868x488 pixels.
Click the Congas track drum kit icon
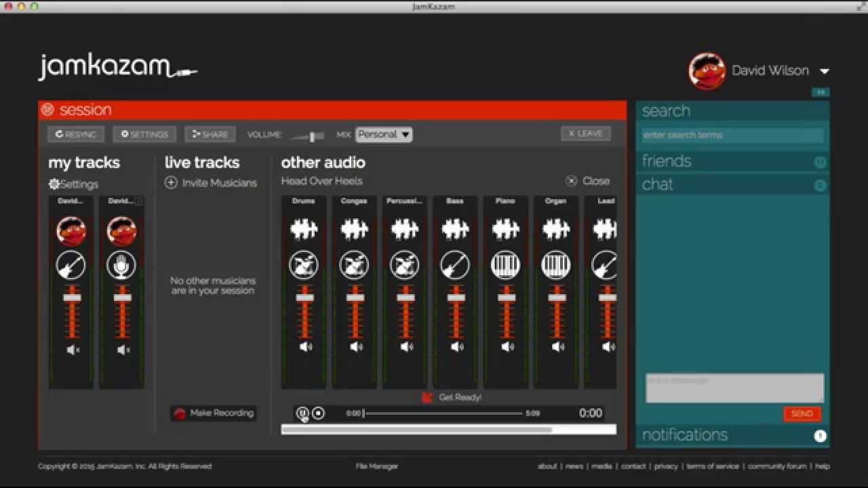click(x=354, y=265)
